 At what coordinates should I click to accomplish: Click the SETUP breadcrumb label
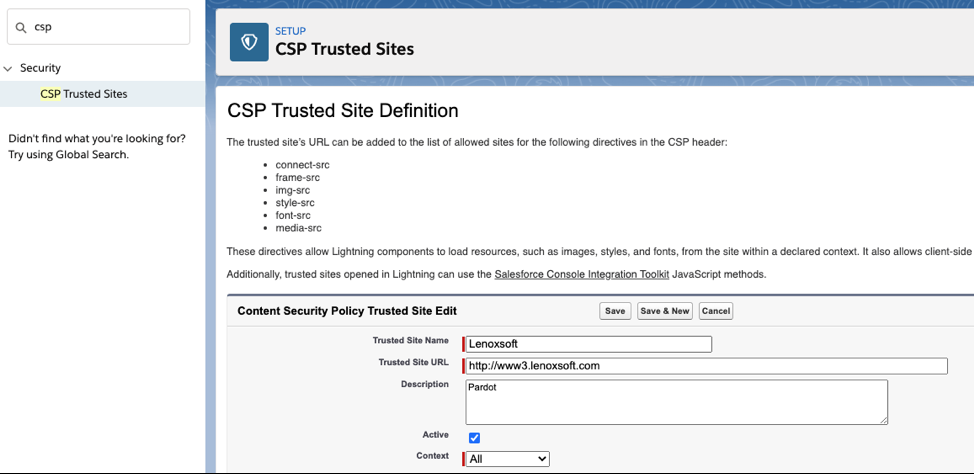pyautogui.click(x=291, y=31)
